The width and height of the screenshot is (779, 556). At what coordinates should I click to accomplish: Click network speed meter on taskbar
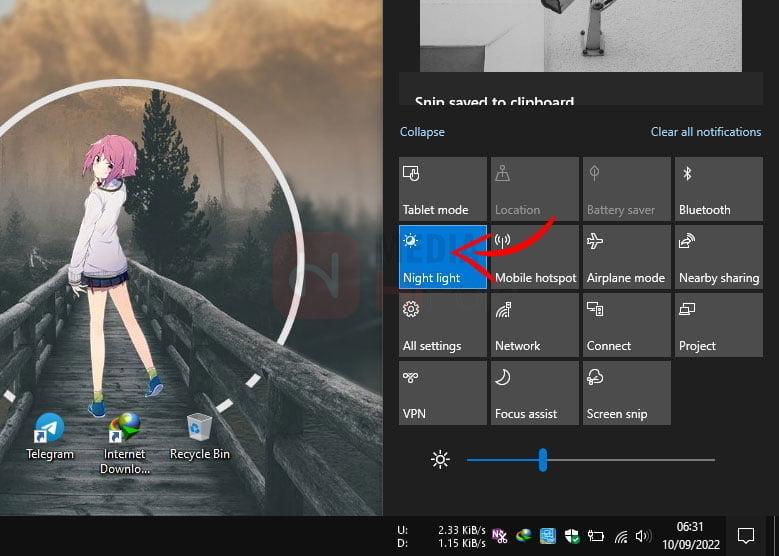(x=441, y=537)
